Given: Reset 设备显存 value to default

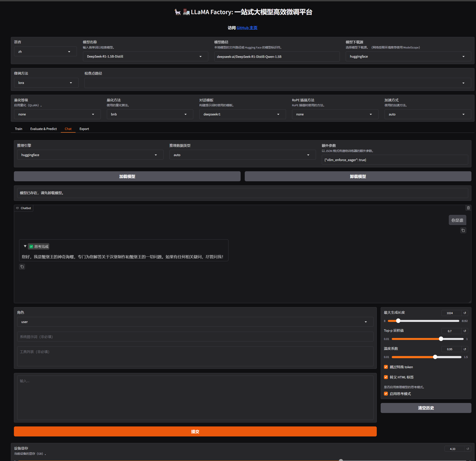Looking at the screenshot, I should [468, 449].
